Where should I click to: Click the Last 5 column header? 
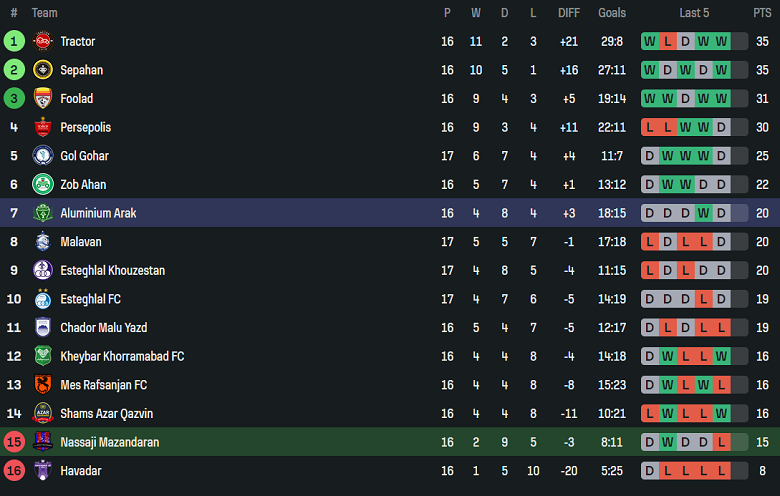coord(694,13)
